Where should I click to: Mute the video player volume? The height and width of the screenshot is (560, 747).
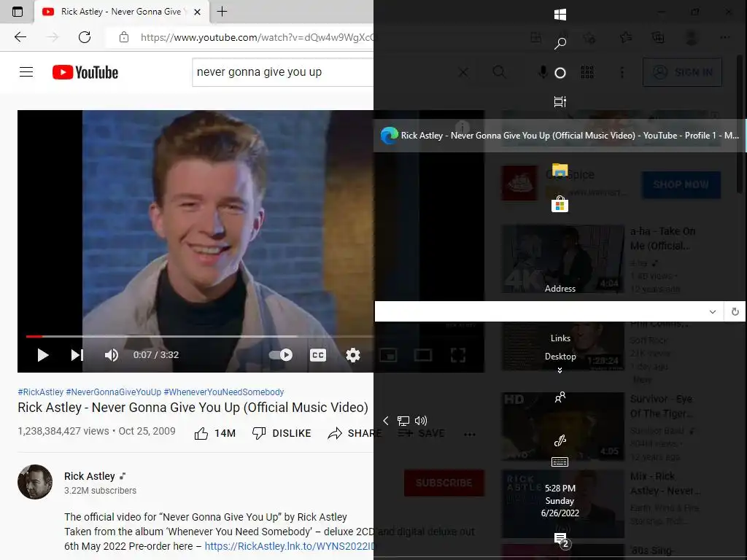[x=112, y=355]
